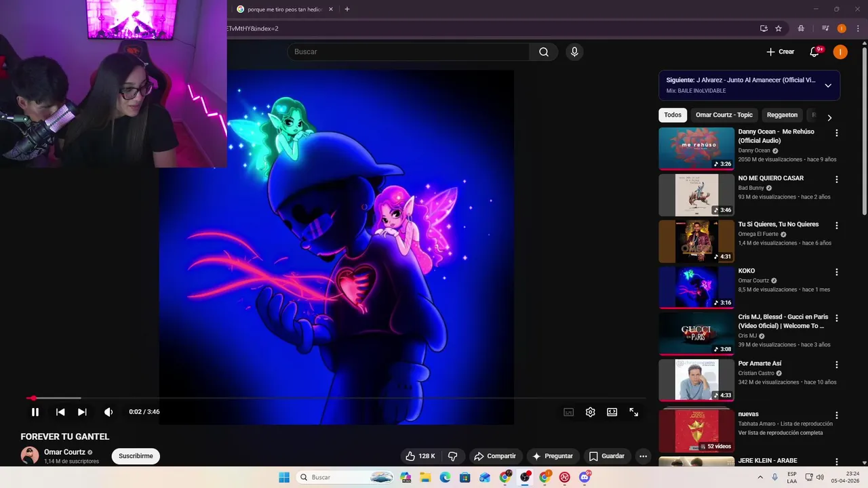Open YouTube notifications bell
Screen dimensions: 868x488
[815, 52]
